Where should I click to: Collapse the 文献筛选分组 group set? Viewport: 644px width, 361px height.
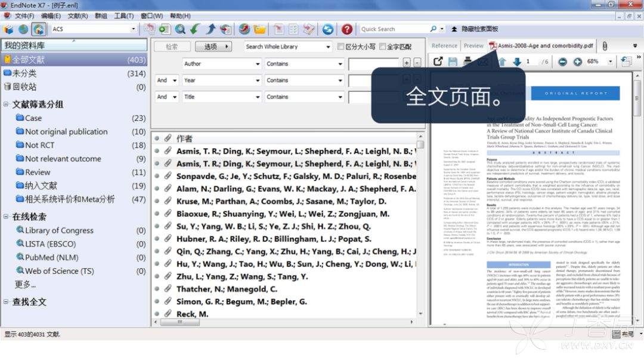6,104
